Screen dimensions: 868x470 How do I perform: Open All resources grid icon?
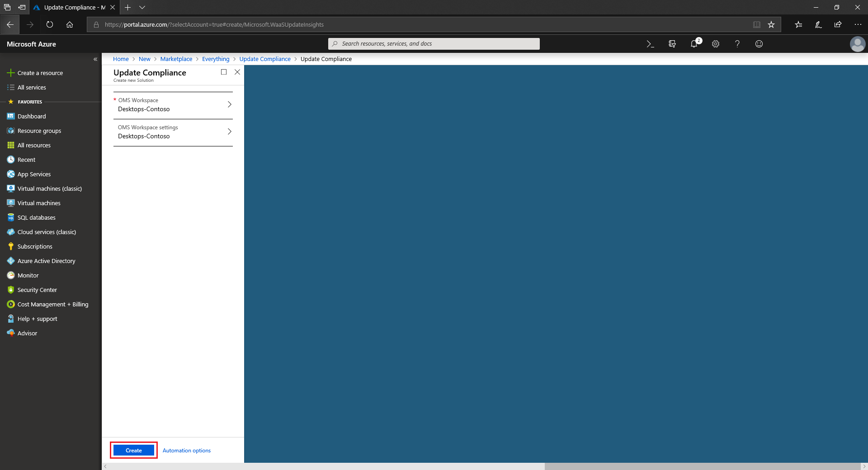[11, 145]
